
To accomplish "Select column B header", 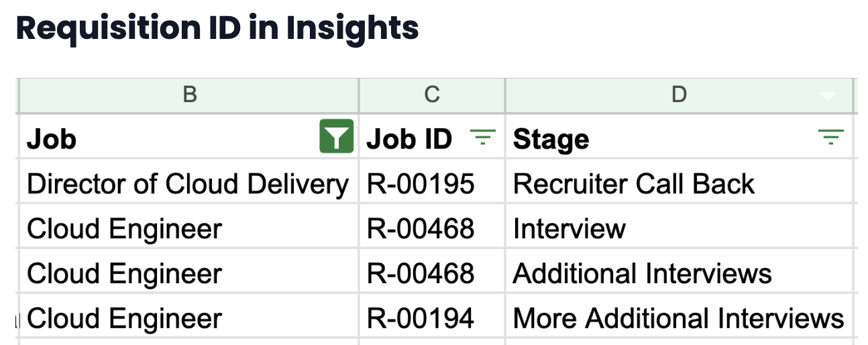I will [x=189, y=95].
